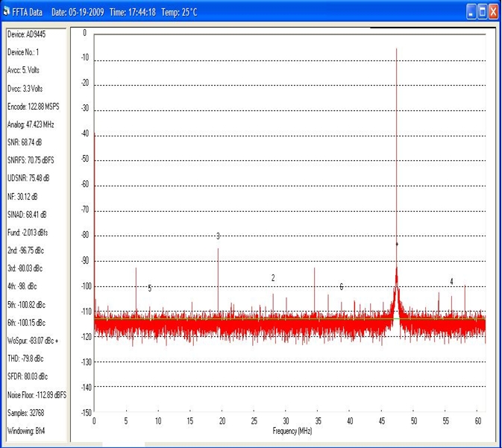Click the title bar date text

(x=78, y=12)
